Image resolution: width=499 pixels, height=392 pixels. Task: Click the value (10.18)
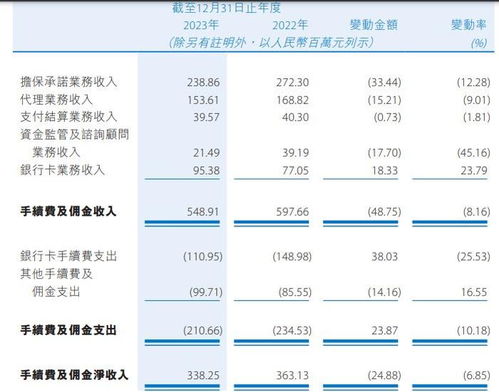473,331
